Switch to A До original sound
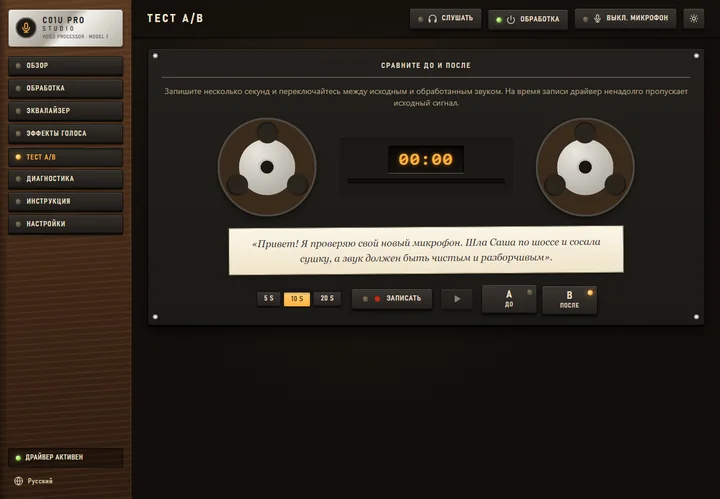Screen dimensions: 720x499 (x=509, y=299)
